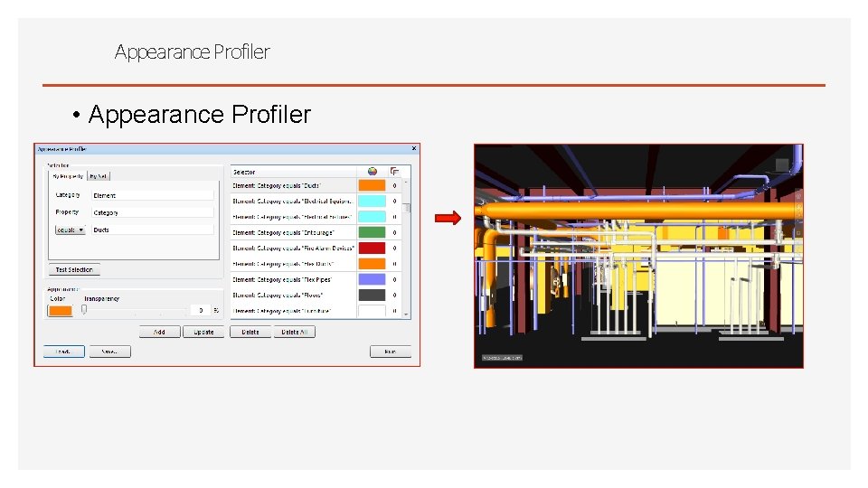Click the green swatch for Entourage
This screenshot has height=488, width=868.
[x=372, y=232]
